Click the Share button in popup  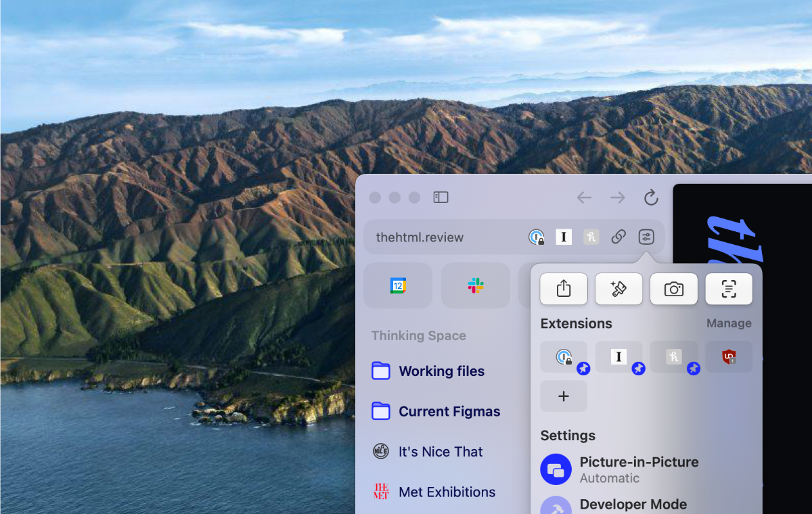click(564, 289)
